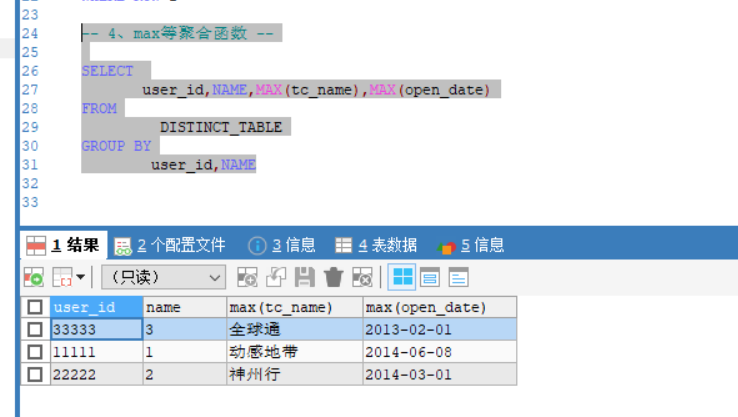
Task: Click the 配置文件 tab icon
Action: coord(123,246)
